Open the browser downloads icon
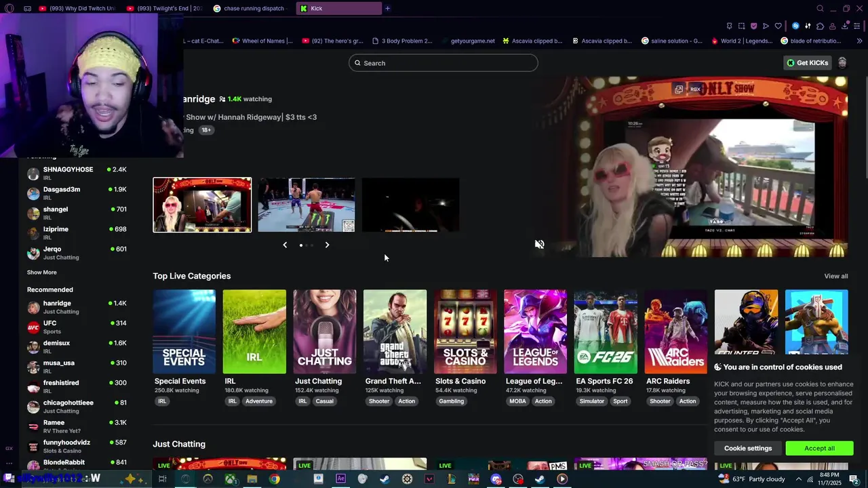This screenshot has height=488, width=868. pos(845,26)
